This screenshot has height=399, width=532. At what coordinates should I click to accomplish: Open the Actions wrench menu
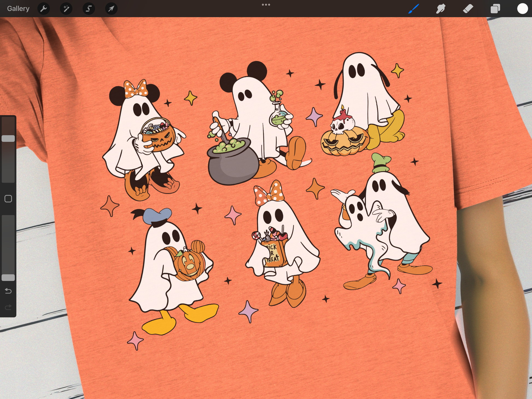click(43, 9)
